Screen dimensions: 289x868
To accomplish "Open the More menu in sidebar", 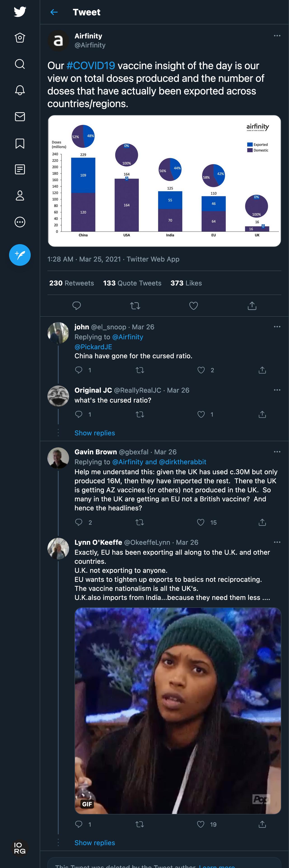I will (x=20, y=222).
